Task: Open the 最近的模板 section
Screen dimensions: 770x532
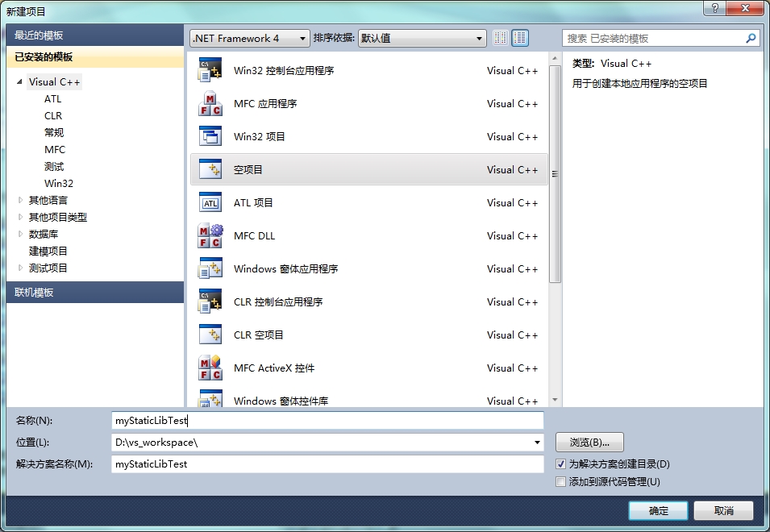Action: pyautogui.click(x=95, y=35)
